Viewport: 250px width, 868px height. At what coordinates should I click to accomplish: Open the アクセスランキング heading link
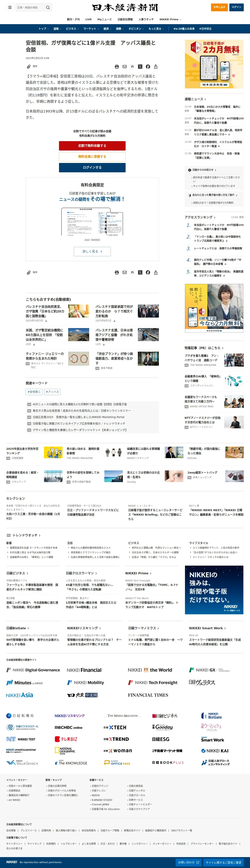tap(200, 217)
